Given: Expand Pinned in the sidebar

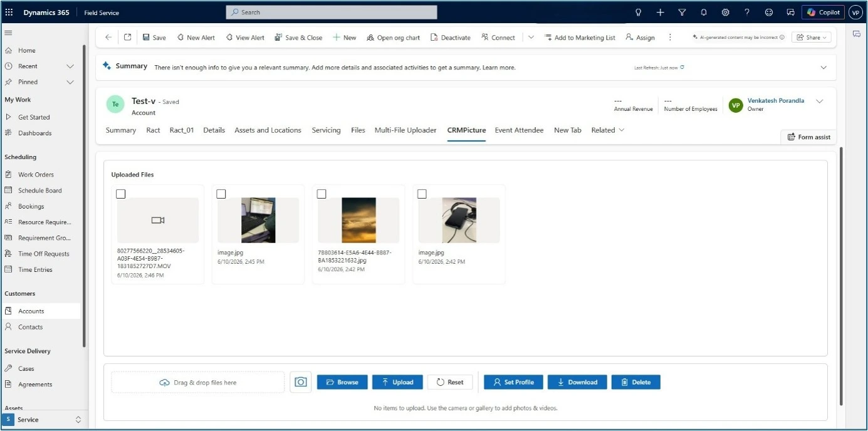Looking at the screenshot, I should 70,82.
